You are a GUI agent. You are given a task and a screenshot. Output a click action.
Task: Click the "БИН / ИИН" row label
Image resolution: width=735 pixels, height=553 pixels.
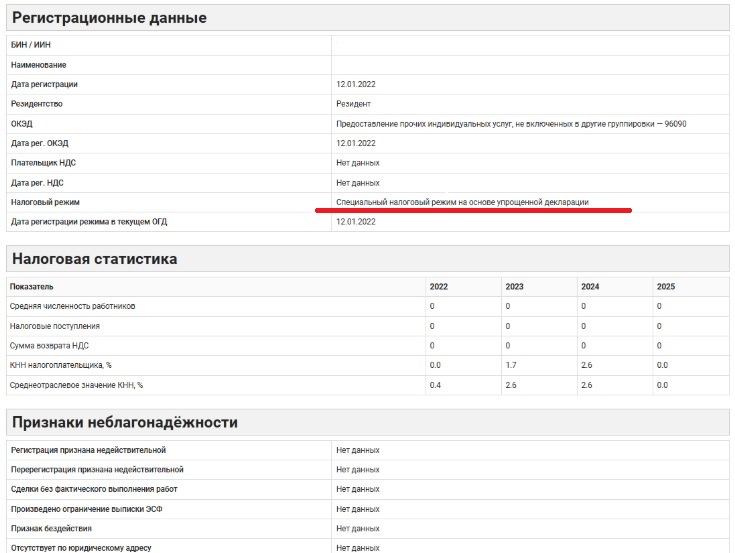30,46
